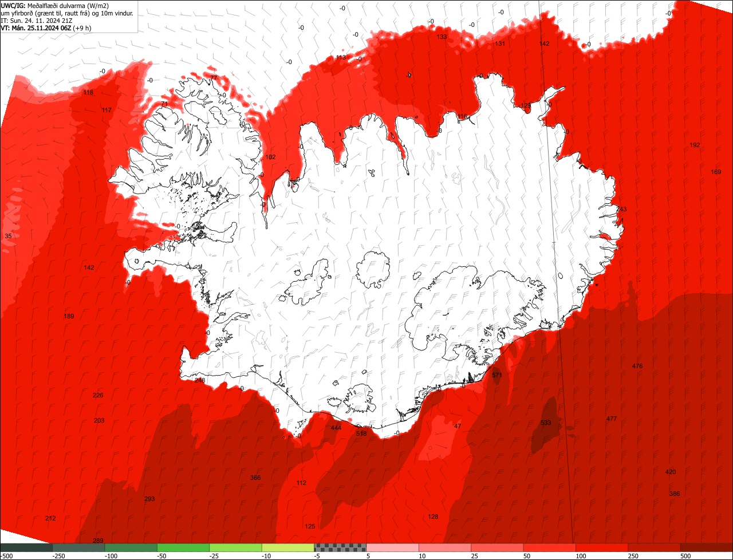Select the 212 value in the southwest corner

pos(50,518)
